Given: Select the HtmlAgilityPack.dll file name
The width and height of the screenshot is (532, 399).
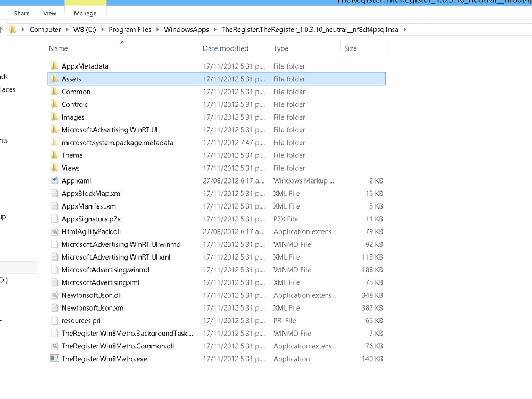Looking at the screenshot, I should click(x=91, y=231).
